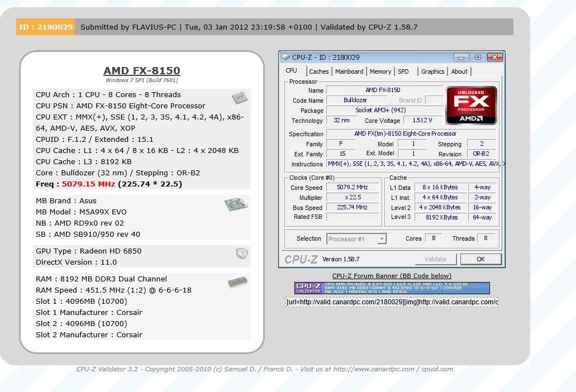Viewport: 576px width, 392px height.
Task: Click the Revision OR-B2 value
Action: 481,154
